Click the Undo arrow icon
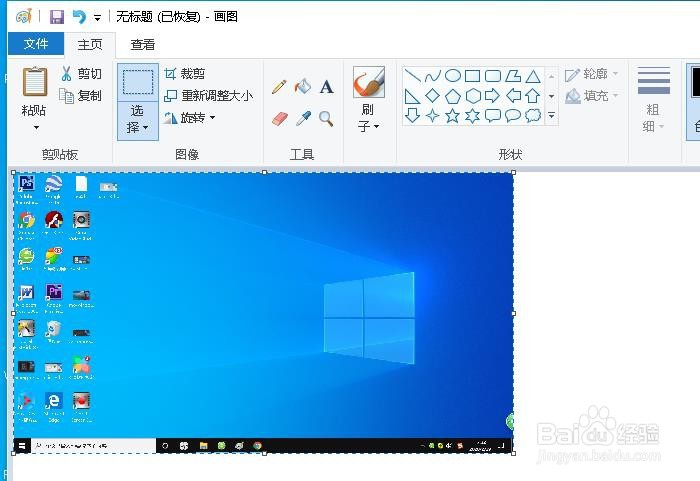Image resolution: width=700 pixels, height=481 pixels. 79,17
